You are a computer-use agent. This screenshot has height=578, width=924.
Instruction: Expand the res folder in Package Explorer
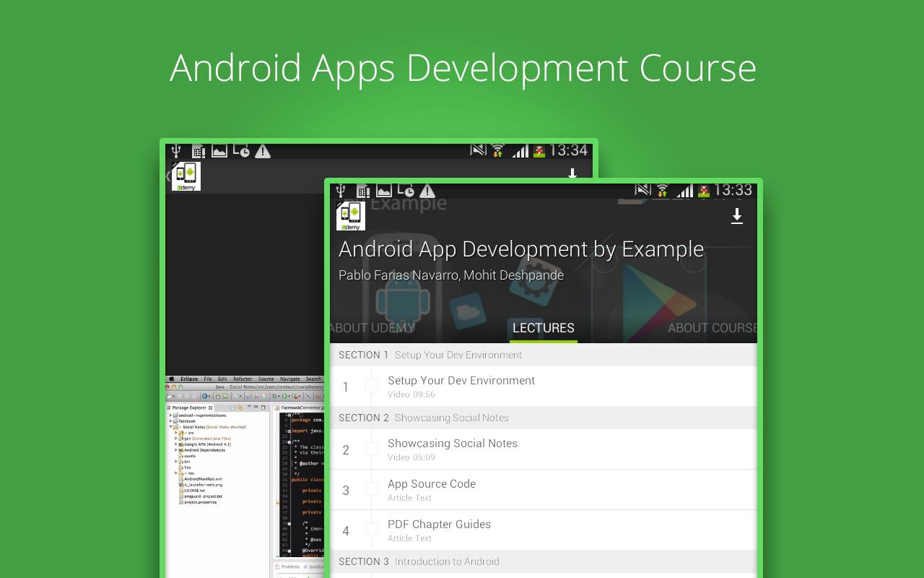click(176, 473)
